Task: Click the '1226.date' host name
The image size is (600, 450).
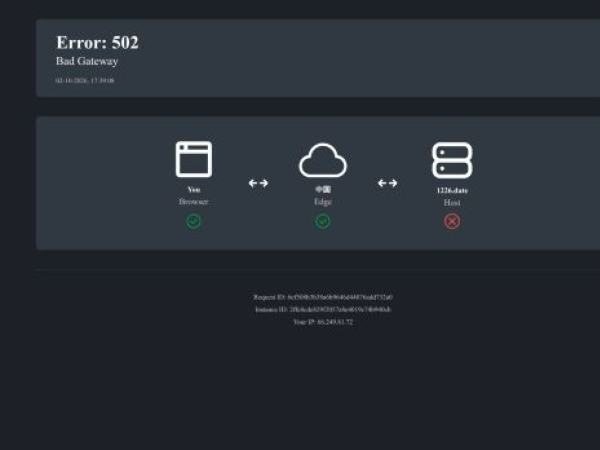Action: click(452, 189)
